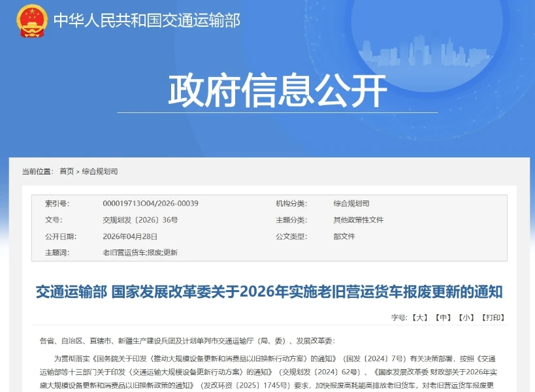Click the national emblem logo
Viewport: 535px width, 392px height.
point(32,21)
